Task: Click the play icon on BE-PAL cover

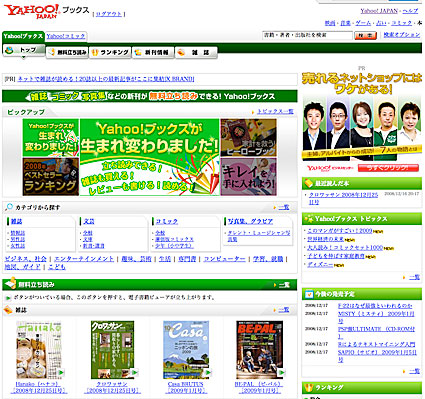Action: click(x=281, y=372)
